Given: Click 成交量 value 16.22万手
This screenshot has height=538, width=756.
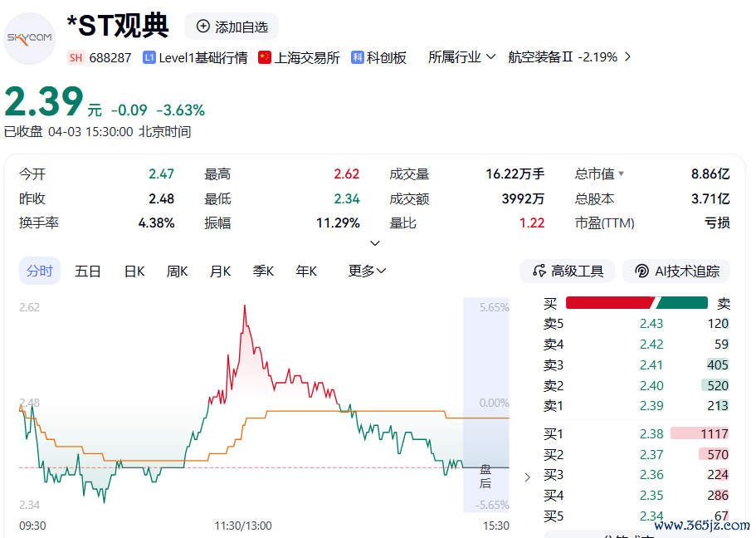Looking at the screenshot, I should [515, 174].
